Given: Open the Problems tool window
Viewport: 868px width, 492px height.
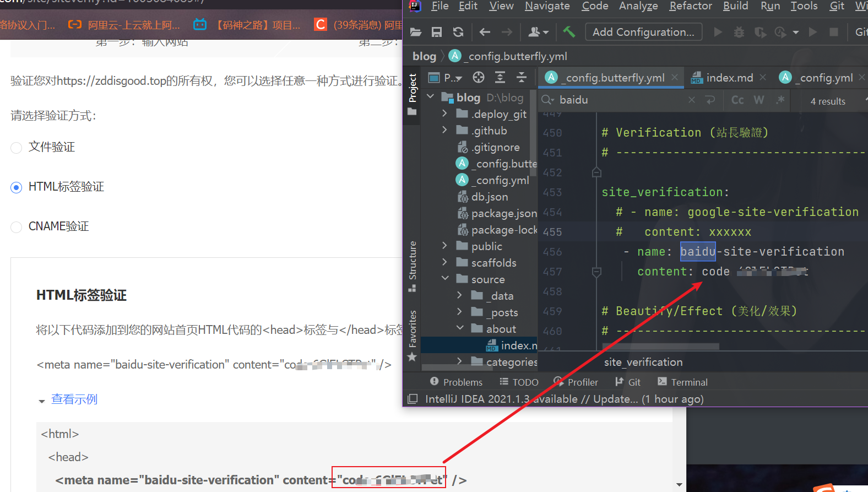Looking at the screenshot, I should [x=456, y=382].
